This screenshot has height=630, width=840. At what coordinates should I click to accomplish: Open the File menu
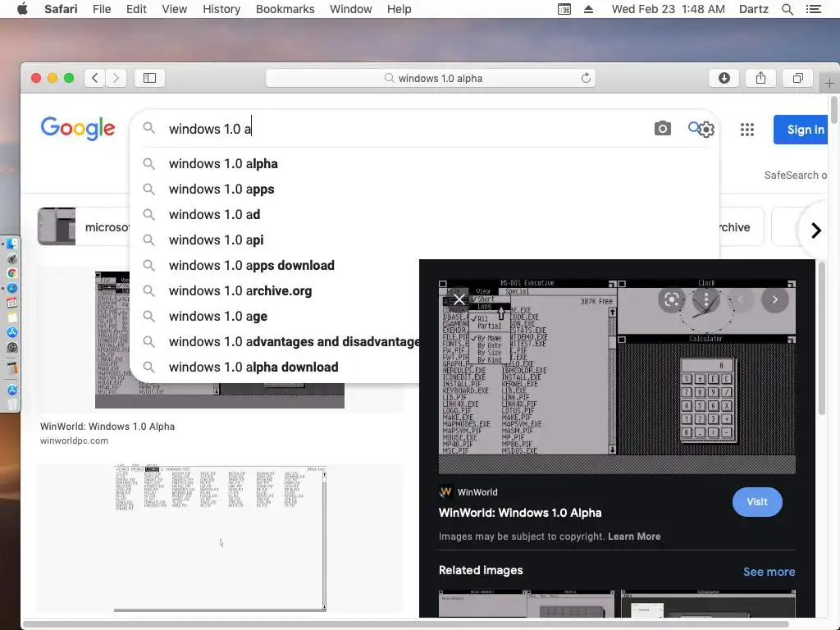[x=101, y=9]
